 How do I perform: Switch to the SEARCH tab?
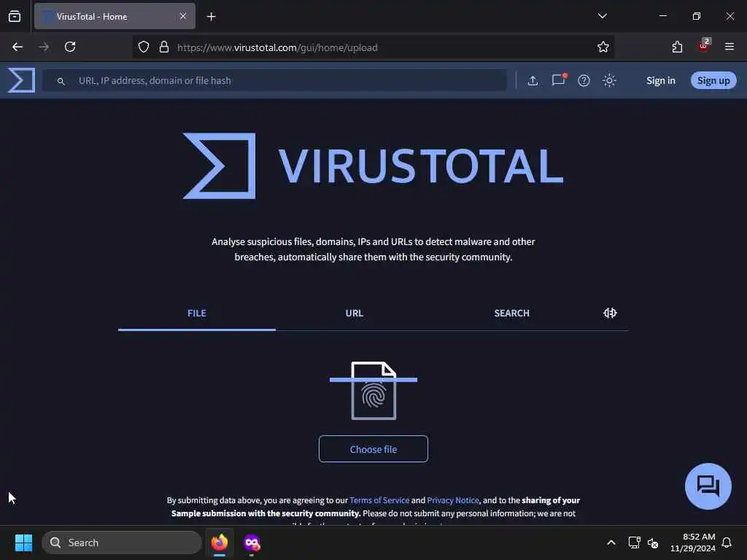pos(511,314)
